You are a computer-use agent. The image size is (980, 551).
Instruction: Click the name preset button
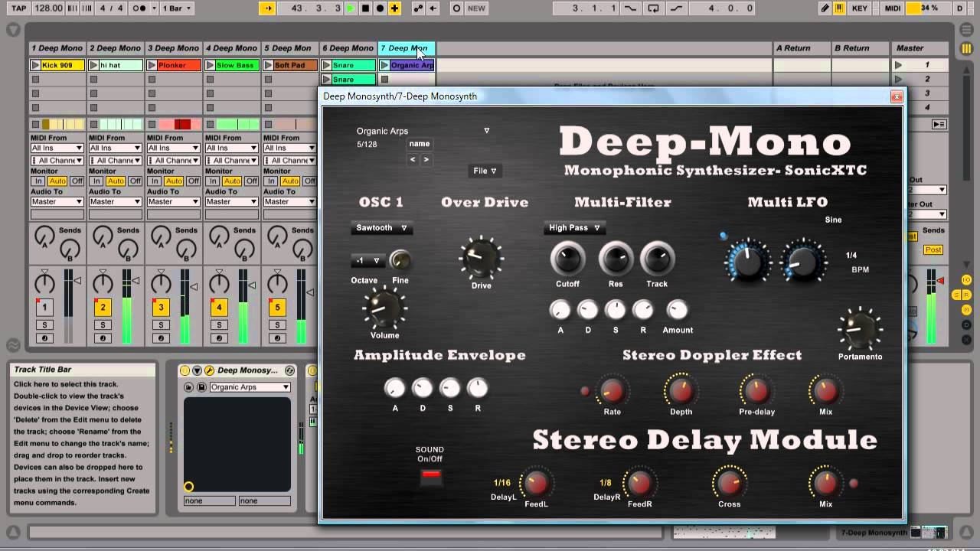[x=419, y=144]
